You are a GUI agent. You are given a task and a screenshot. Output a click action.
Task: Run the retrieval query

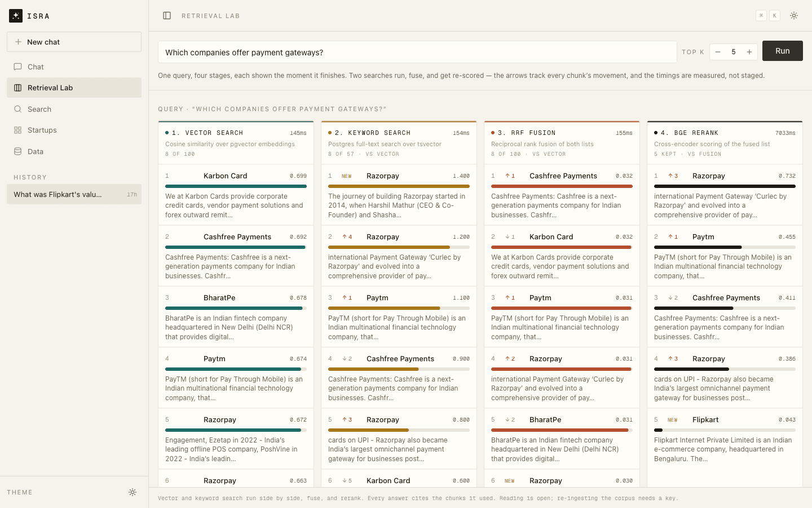pyautogui.click(x=782, y=51)
